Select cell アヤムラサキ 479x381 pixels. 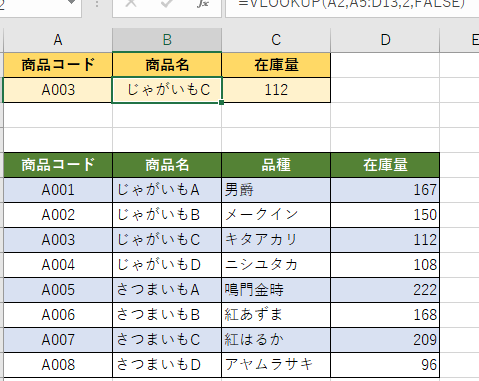(x=276, y=365)
